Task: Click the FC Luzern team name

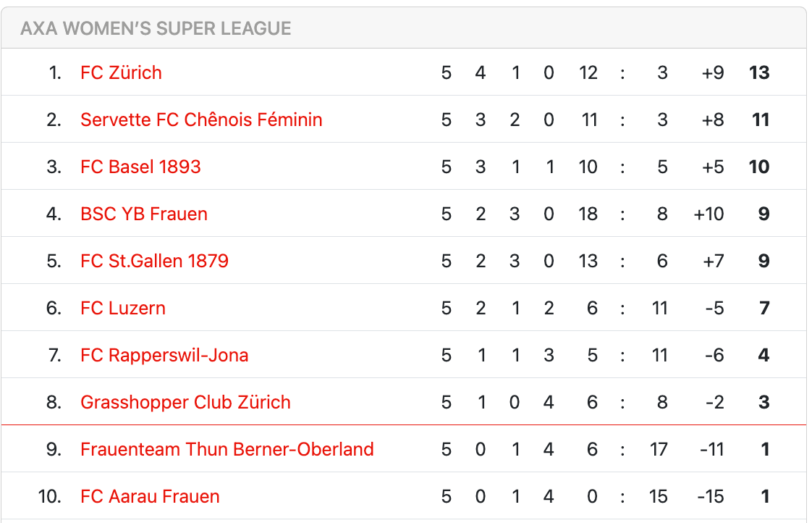Action: [123, 308]
